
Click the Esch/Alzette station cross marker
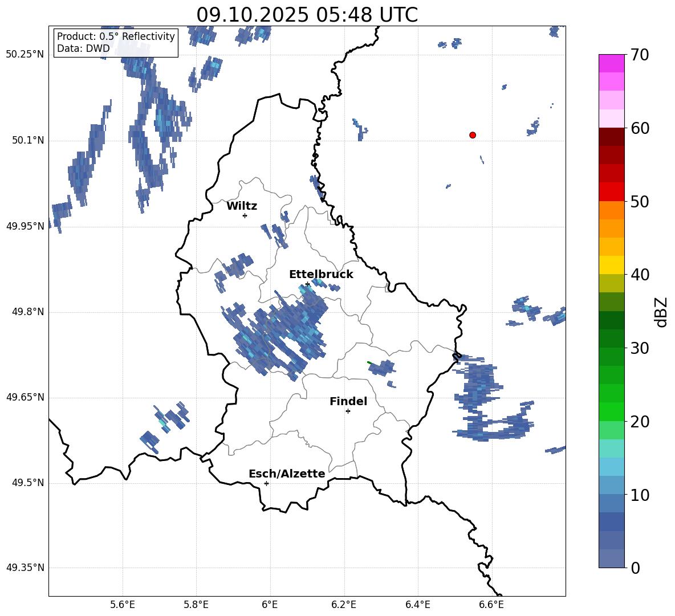[266, 483]
